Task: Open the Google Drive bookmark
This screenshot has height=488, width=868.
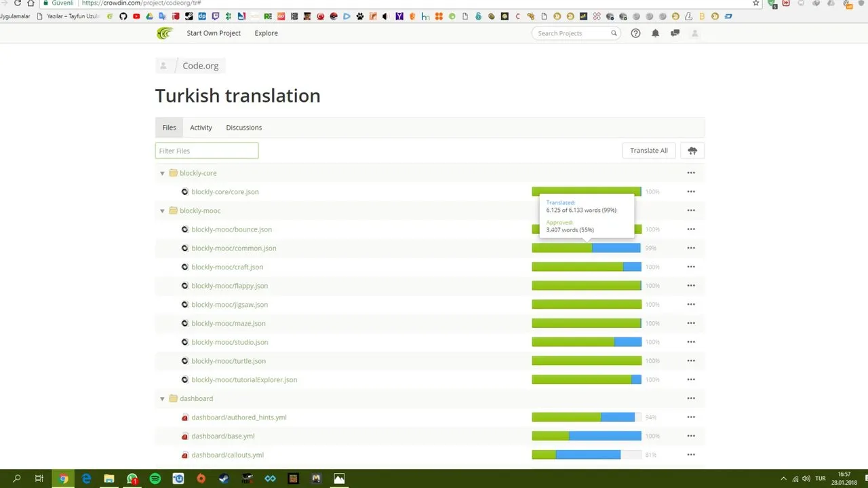Action: click(149, 16)
